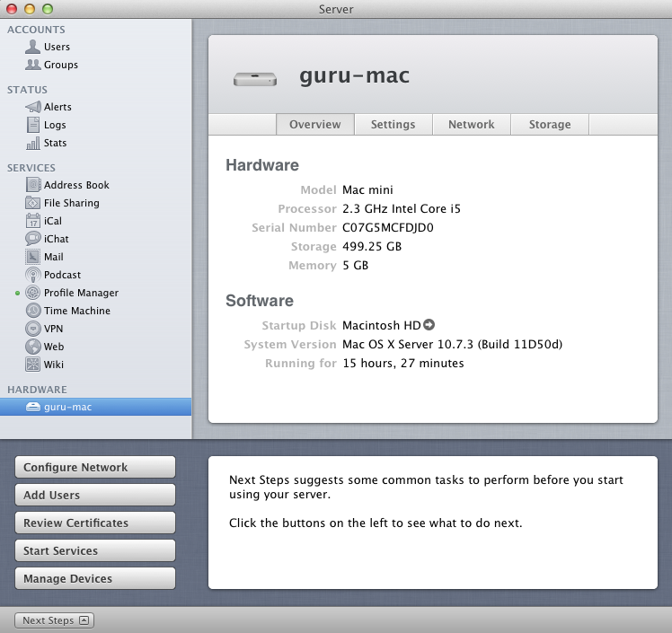Image resolution: width=672 pixels, height=633 pixels.
Task: Click the memory value 5 GB
Action: 355,265
